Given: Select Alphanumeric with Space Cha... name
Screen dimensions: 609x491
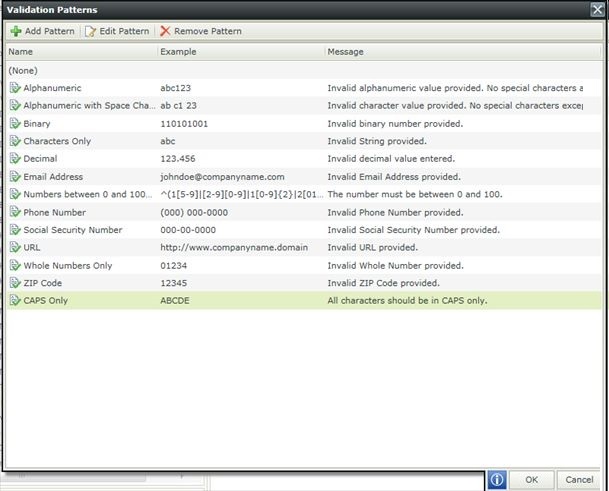Looking at the screenshot, I should tap(89, 105).
